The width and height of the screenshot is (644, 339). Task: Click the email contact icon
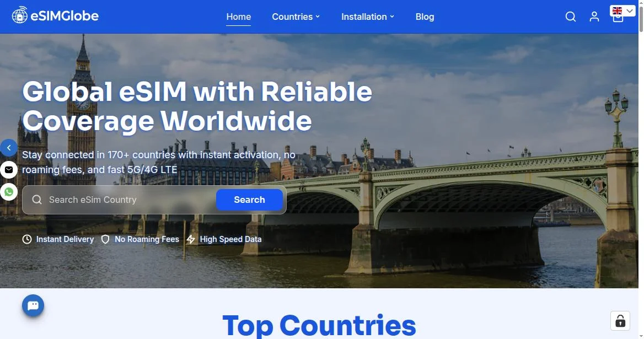tap(9, 170)
